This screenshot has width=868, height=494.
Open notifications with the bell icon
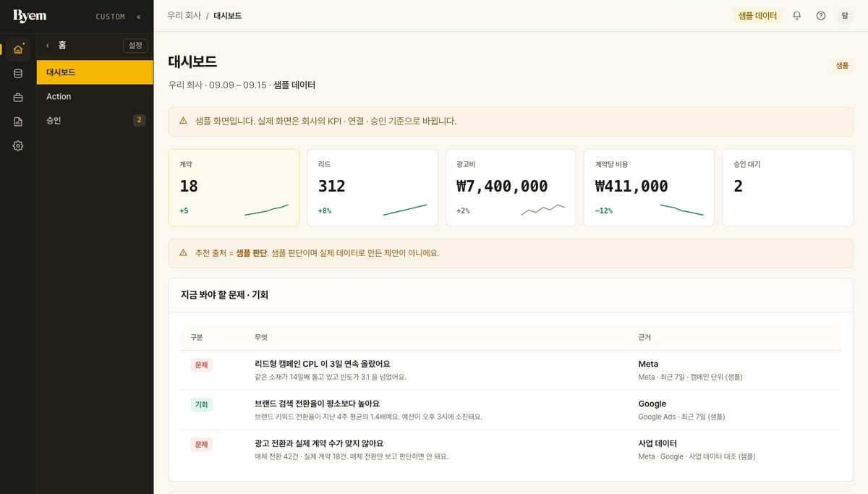click(x=797, y=15)
